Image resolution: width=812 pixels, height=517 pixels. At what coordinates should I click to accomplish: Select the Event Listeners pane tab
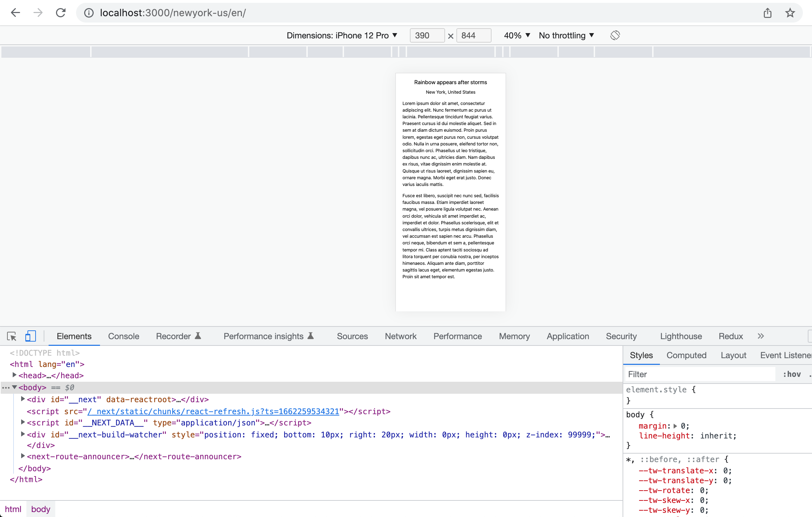tap(785, 355)
